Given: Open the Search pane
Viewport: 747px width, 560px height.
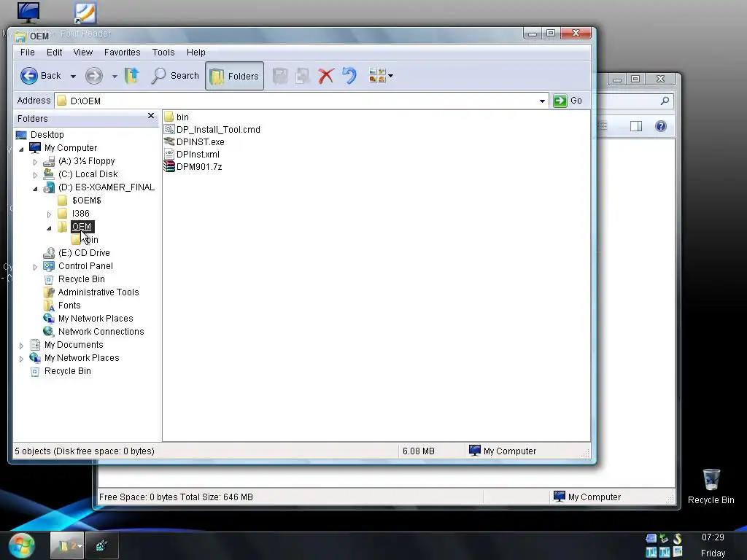Looking at the screenshot, I should [x=175, y=76].
